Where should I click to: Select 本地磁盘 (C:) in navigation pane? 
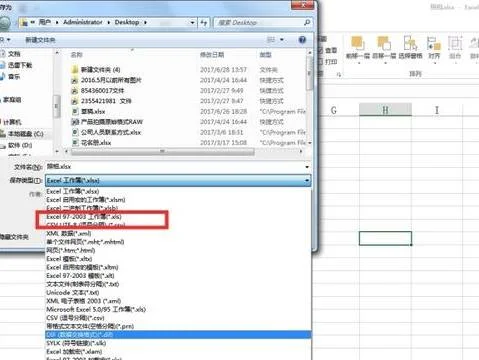[x=26, y=134]
